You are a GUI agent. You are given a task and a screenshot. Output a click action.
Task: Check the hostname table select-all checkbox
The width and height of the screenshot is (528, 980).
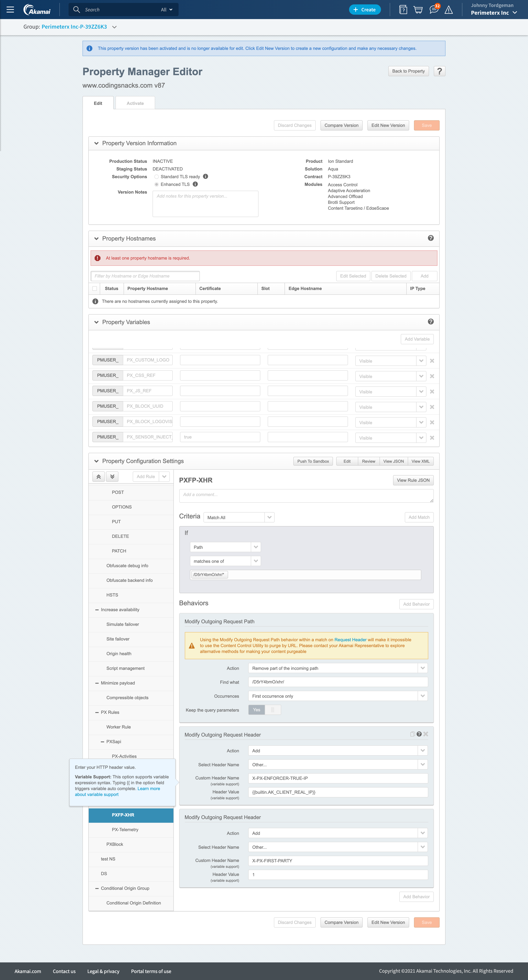coord(95,288)
